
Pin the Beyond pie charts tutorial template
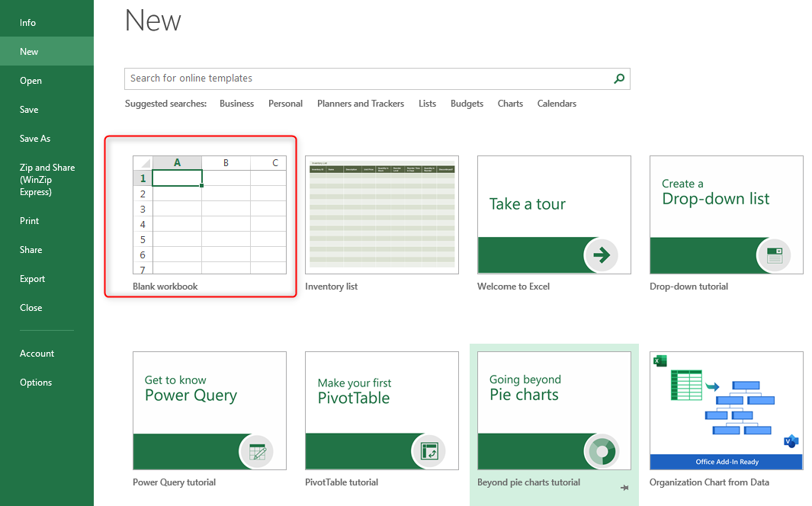pyautogui.click(x=624, y=488)
